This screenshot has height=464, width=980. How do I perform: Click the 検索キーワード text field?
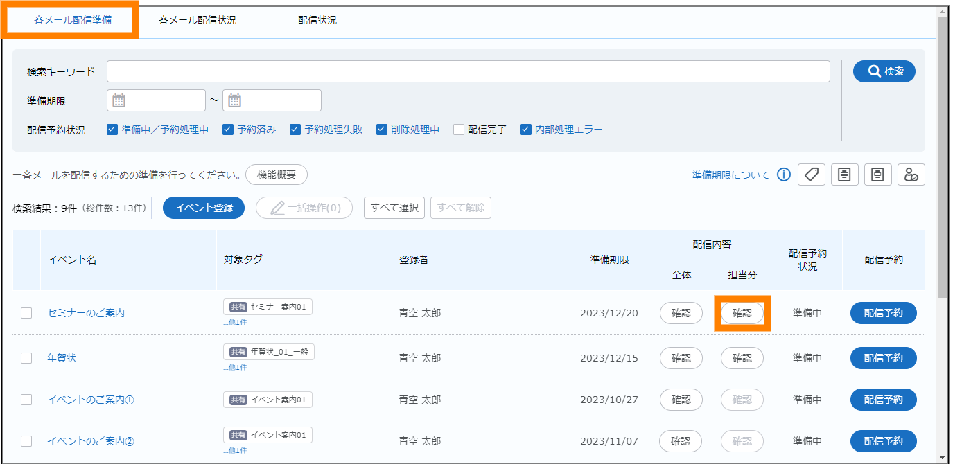click(468, 71)
